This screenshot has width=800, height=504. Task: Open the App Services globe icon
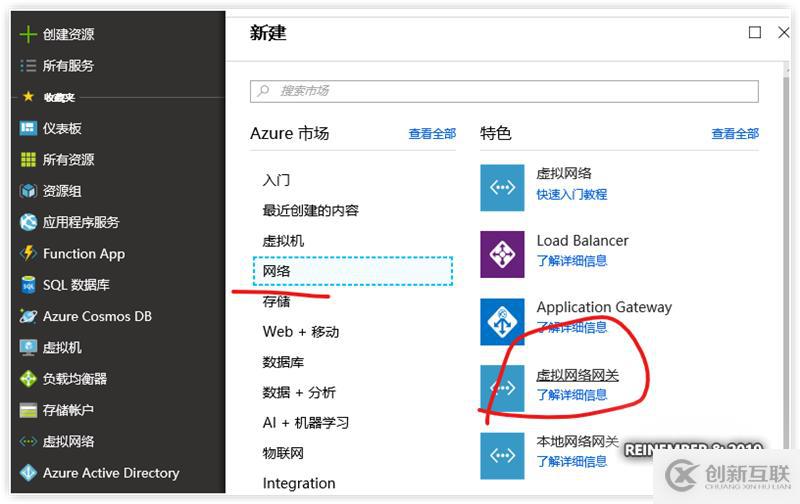[28, 222]
